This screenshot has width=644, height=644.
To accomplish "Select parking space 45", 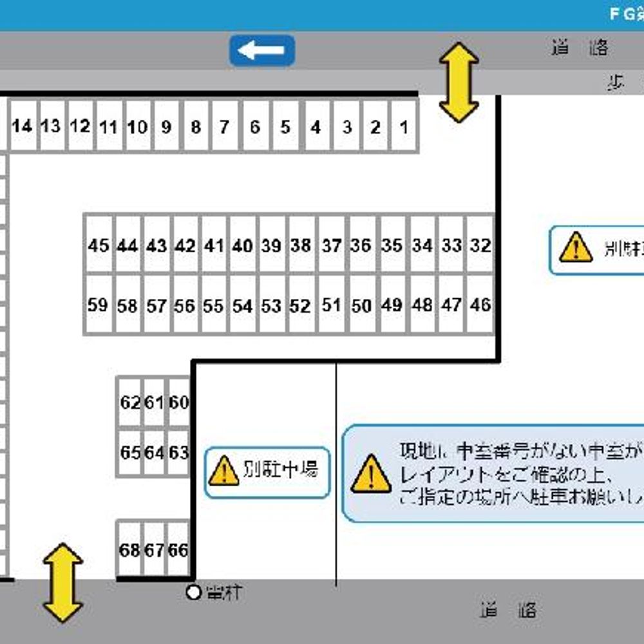I will [x=99, y=245].
